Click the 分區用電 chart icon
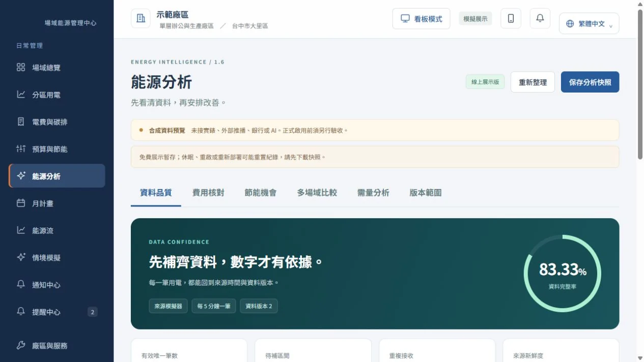Screen dimensions: 644x362 [21, 95]
